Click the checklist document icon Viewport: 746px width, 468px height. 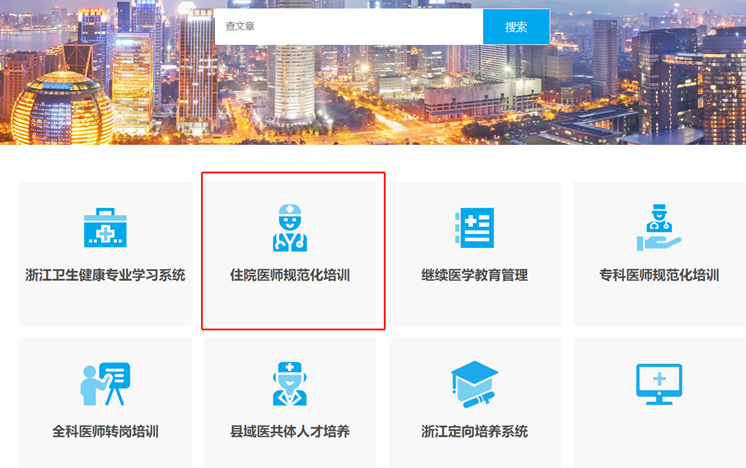click(474, 228)
